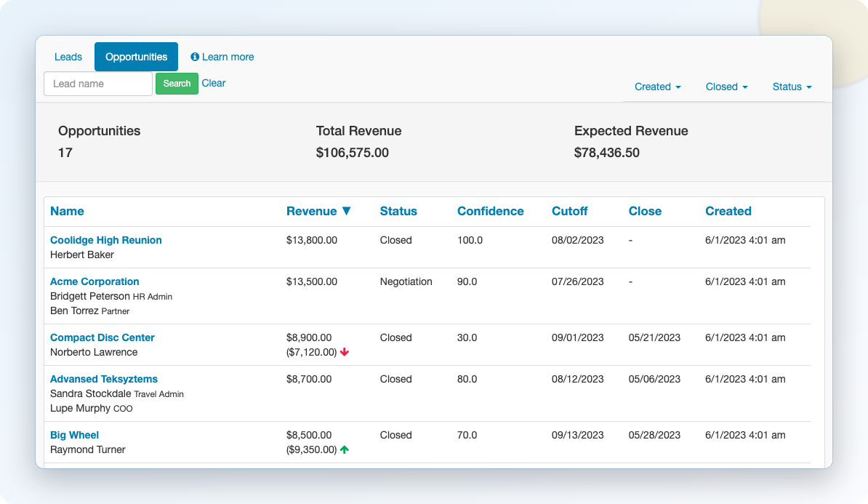
Task: Sort by the Status column header
Action: pos(398,211)
